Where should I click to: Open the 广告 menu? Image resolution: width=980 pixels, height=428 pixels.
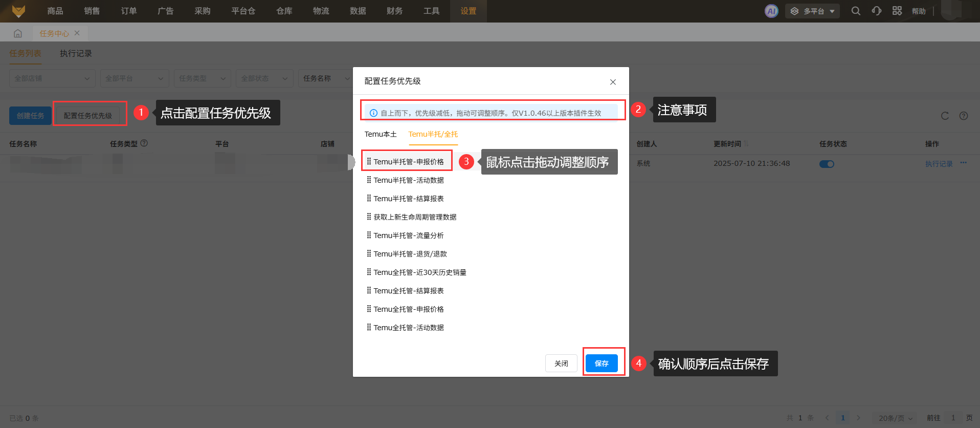click(166, 11)
